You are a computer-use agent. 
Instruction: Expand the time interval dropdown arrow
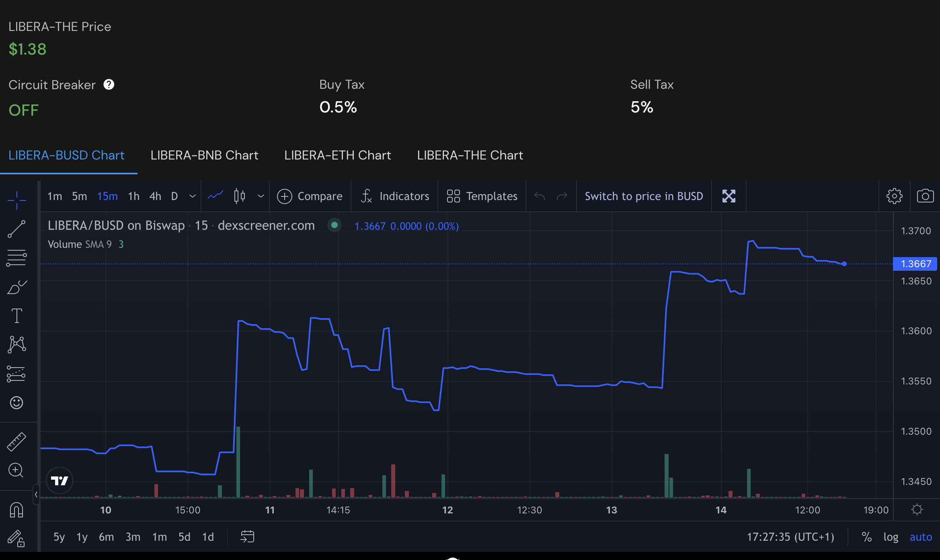[x=193, y=196]
